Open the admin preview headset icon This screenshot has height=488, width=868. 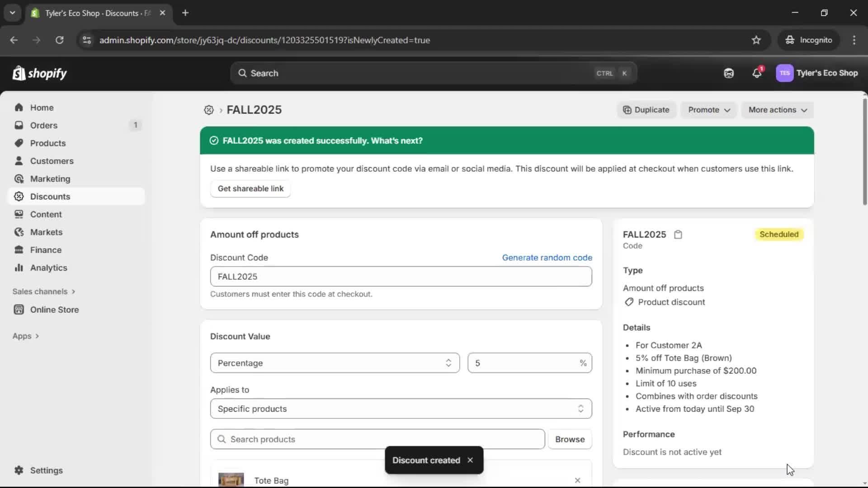click(729, 73)
